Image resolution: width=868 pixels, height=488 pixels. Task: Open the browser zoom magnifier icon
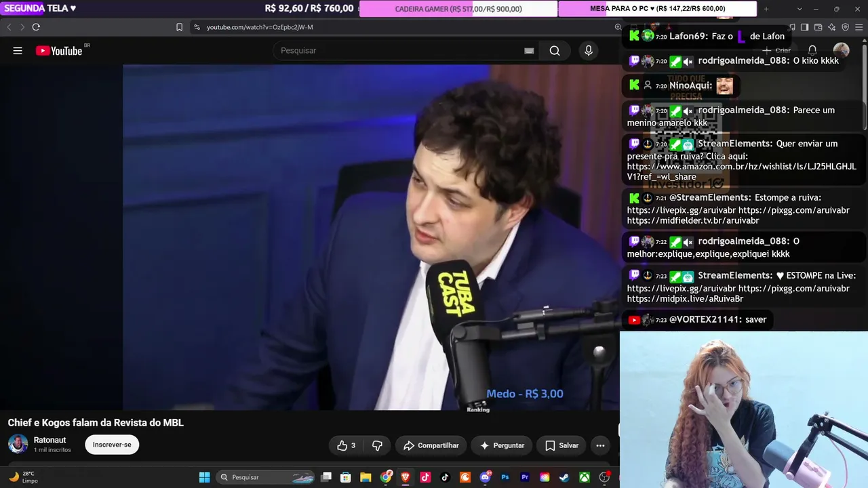point(618,27)
